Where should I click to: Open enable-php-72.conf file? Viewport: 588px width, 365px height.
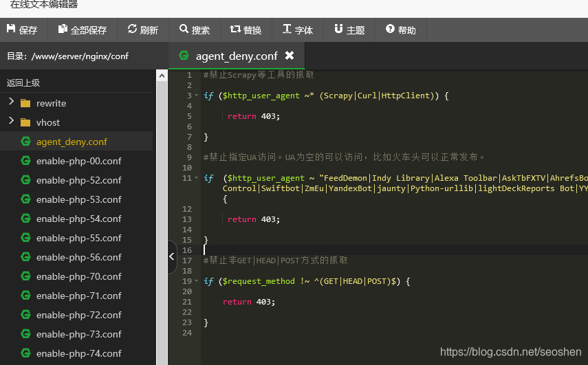[79, 315]
